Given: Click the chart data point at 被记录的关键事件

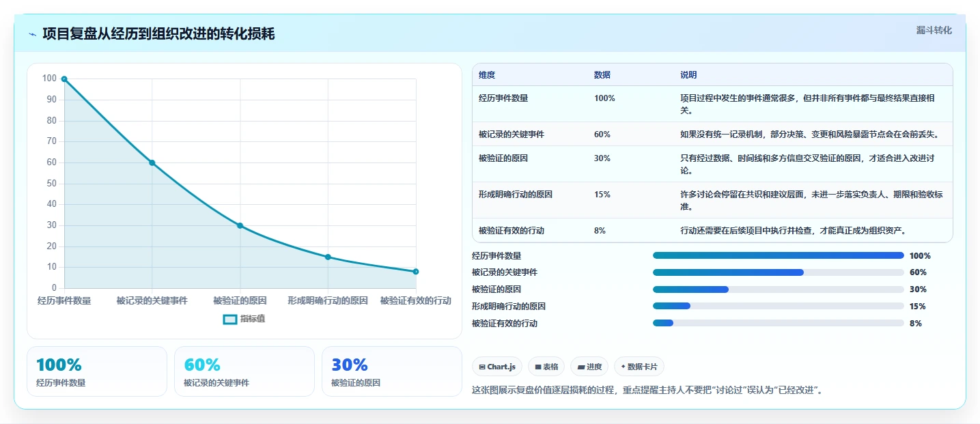Looking at the screenshot, I should (x=152, y=162).
